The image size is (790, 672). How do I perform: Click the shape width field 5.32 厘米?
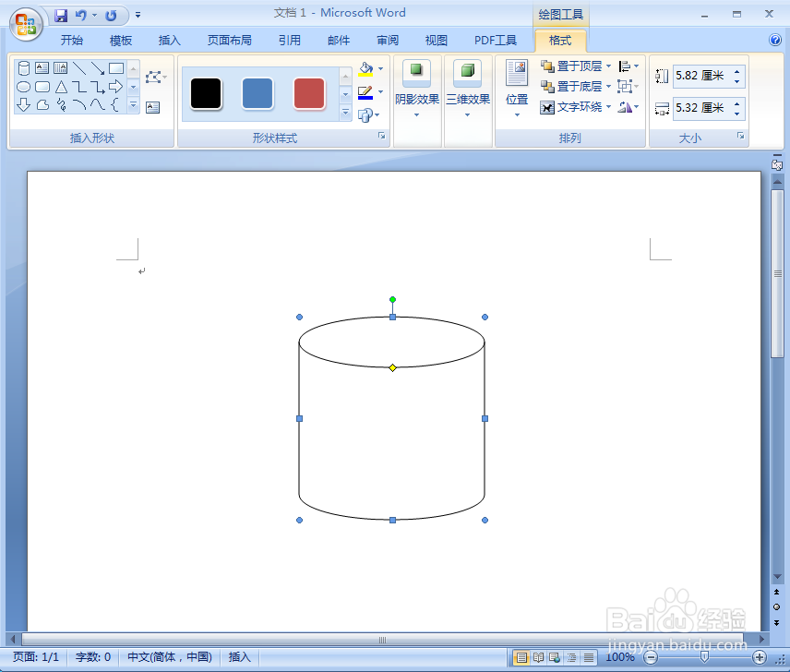(701, 108)
